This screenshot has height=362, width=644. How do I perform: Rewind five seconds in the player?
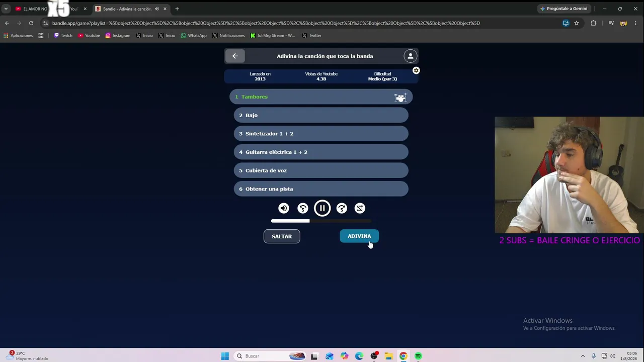(x=303, y=208)
